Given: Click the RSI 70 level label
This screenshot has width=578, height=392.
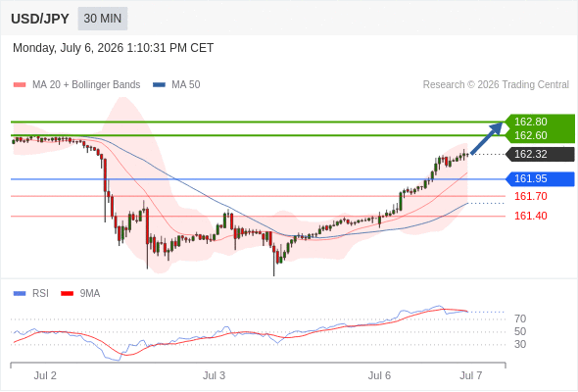Looking at the screenshot, I should click(x=520, y=318).
